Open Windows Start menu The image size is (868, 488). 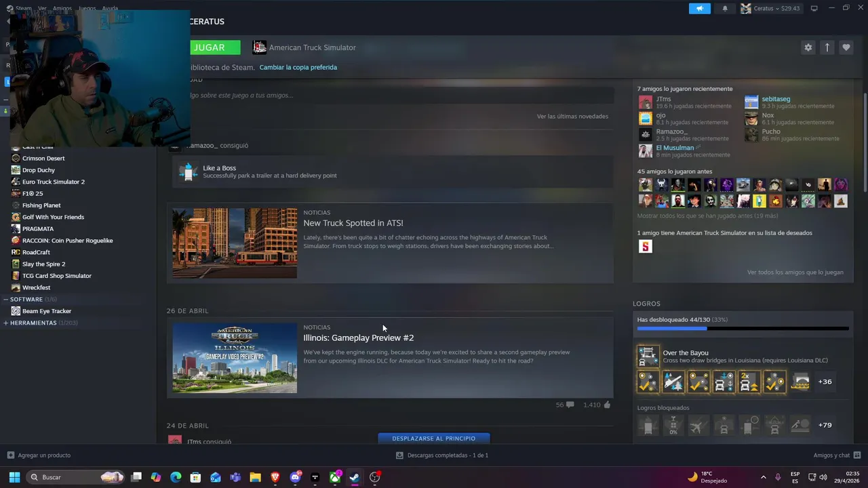coord(14,477)
